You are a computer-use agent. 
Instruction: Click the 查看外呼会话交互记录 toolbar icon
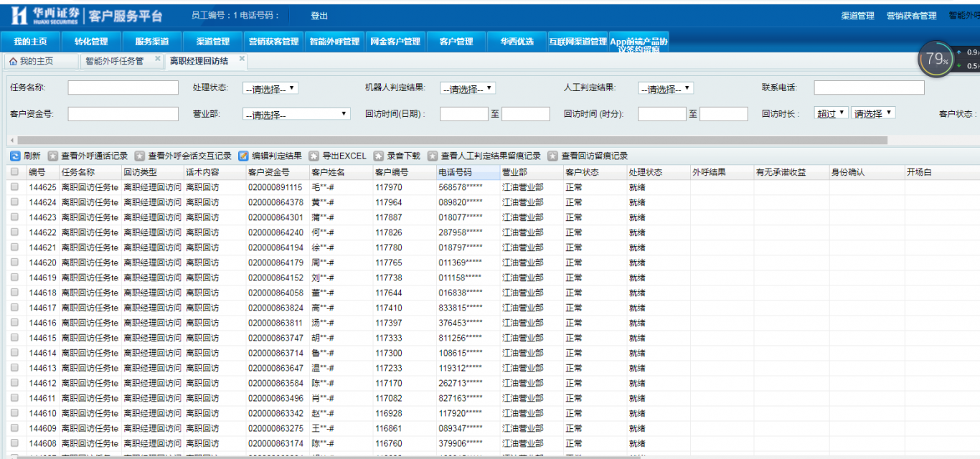coord(140,156)
